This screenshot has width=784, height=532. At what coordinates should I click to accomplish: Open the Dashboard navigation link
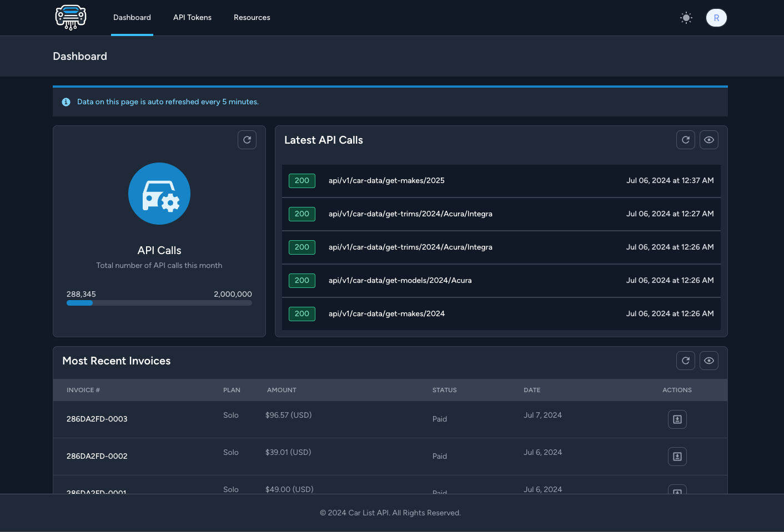coord(132,17)
